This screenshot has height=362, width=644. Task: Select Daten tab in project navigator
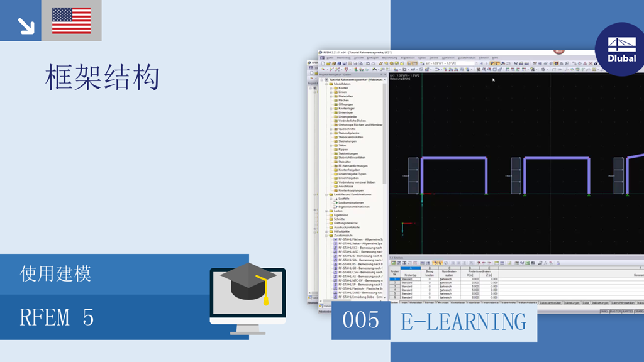tap(325, 306)
